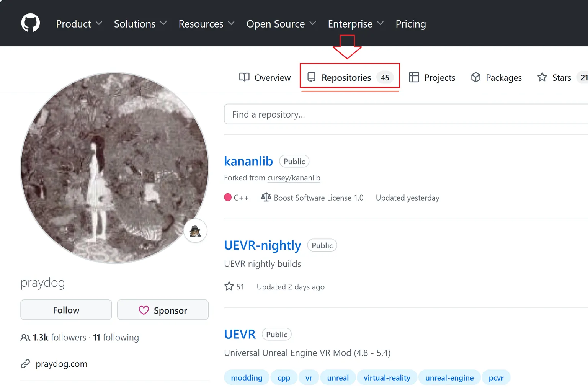The width and height of the screenshot is (588, 392).
Task: Click the status emoji badge on avatar
Action: click(x=195, y=231)
